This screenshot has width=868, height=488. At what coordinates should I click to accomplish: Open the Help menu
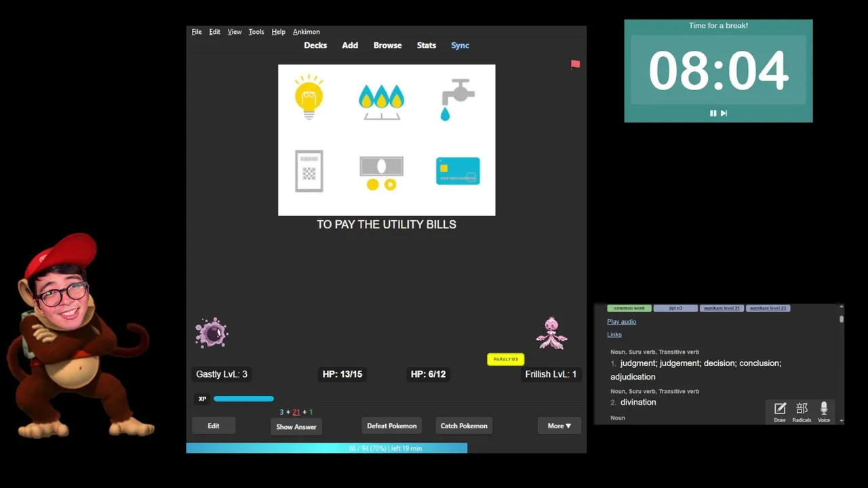click(x=278, y=32)
